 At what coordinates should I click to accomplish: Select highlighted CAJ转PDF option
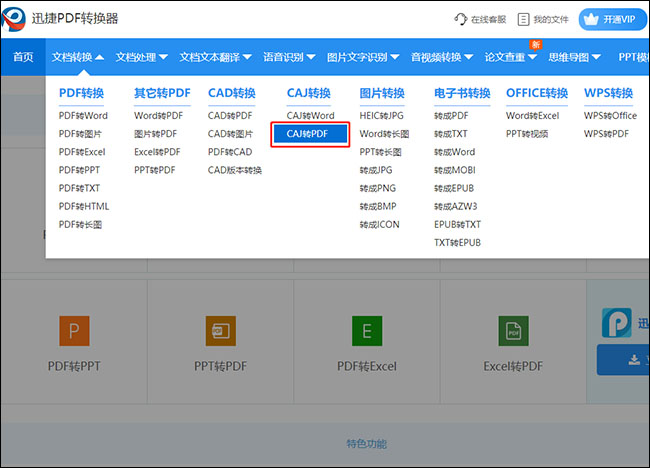point(310,134)
